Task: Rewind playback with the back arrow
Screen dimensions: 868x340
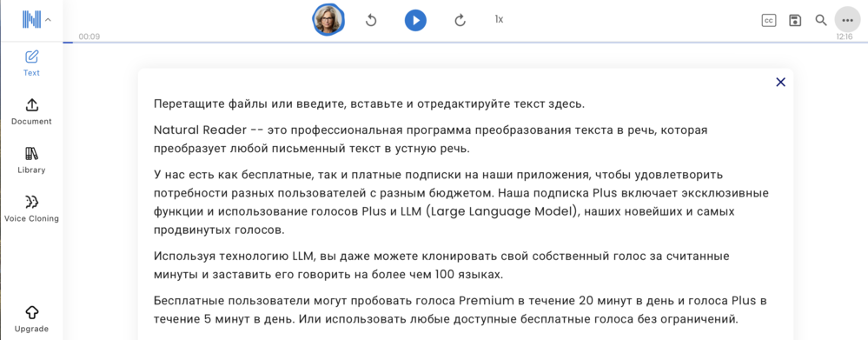Action: click(x=372, y=21)
